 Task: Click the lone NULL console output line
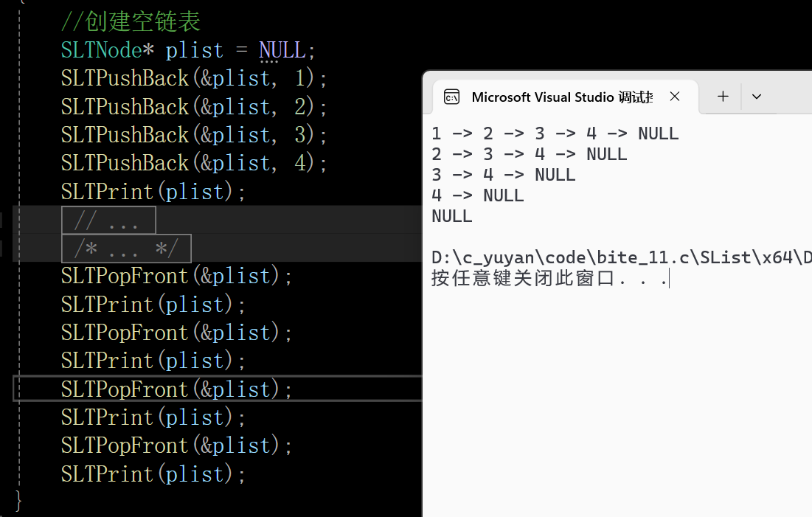pos(451,216)
